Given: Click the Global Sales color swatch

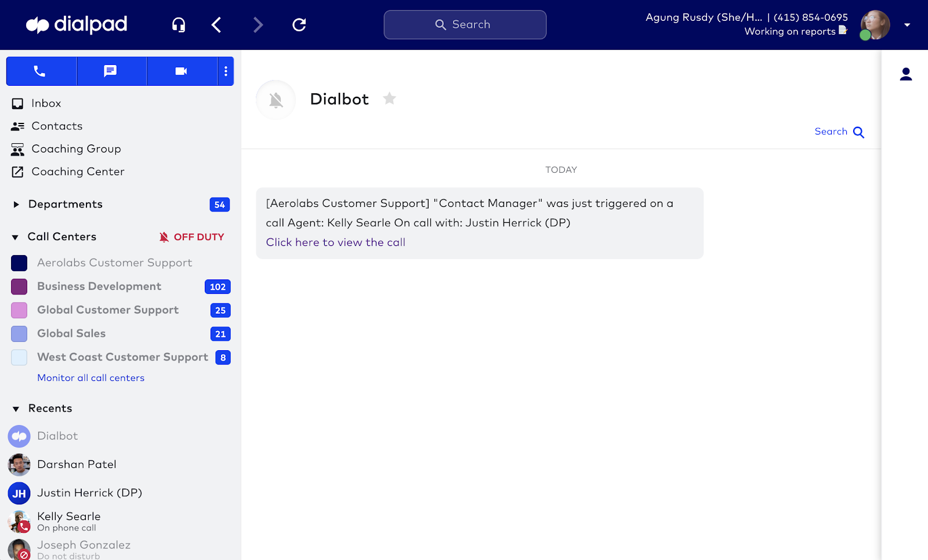Looking at the screenshot, I should pyautogui.click(x=19, y=334).
